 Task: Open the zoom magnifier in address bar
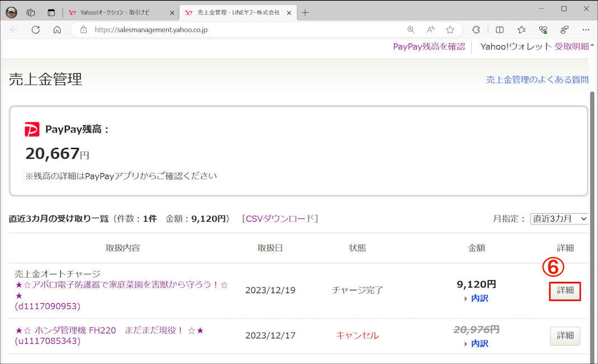pos(411,30)
